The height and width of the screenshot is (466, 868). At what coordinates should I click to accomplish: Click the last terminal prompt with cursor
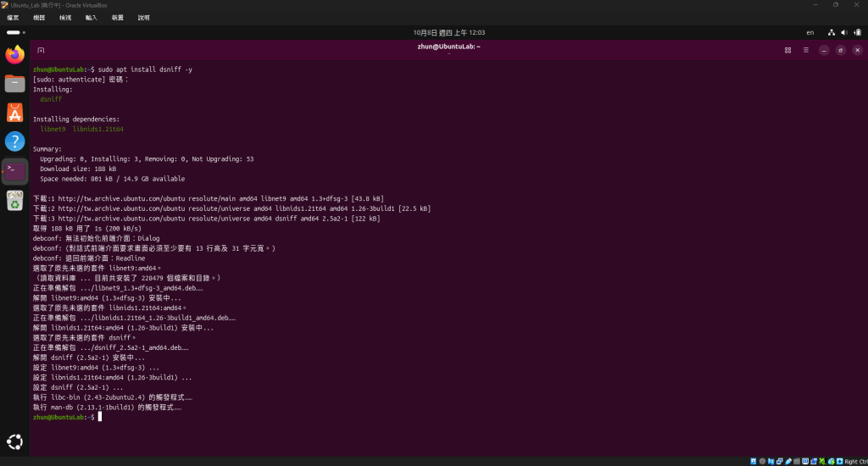click(67, 418)
